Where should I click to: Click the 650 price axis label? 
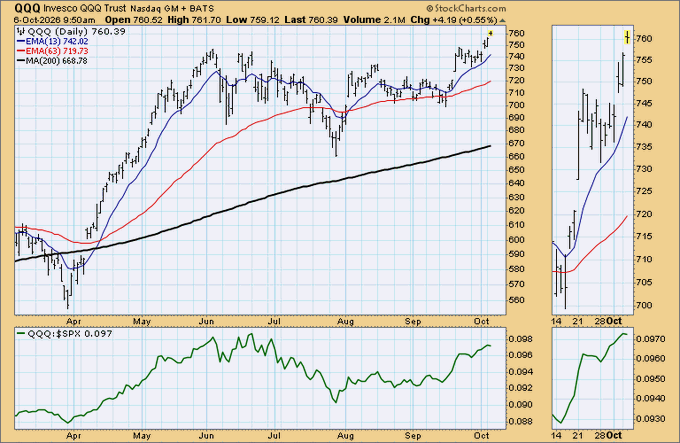pyautogui.click(x=517, y=170)
